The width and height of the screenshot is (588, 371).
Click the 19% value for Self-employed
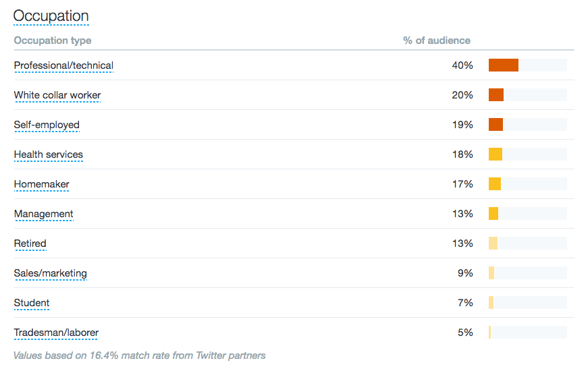tap(462, 125)
